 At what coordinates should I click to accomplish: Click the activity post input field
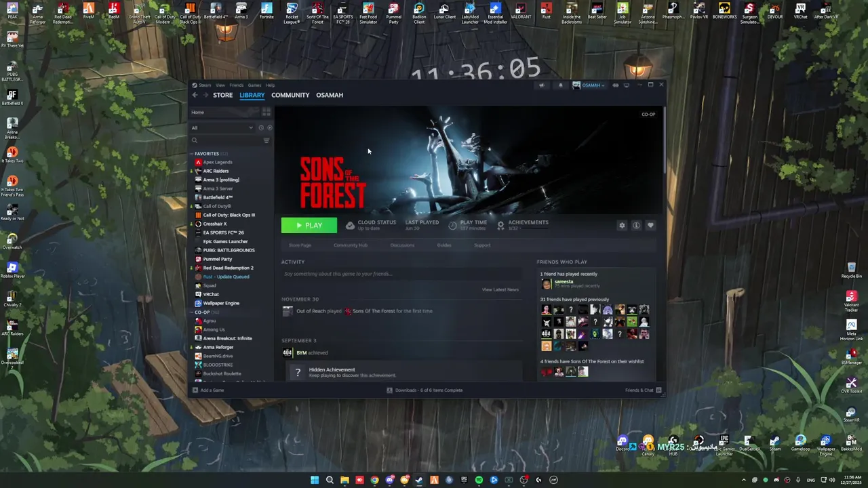click(401, 274)
